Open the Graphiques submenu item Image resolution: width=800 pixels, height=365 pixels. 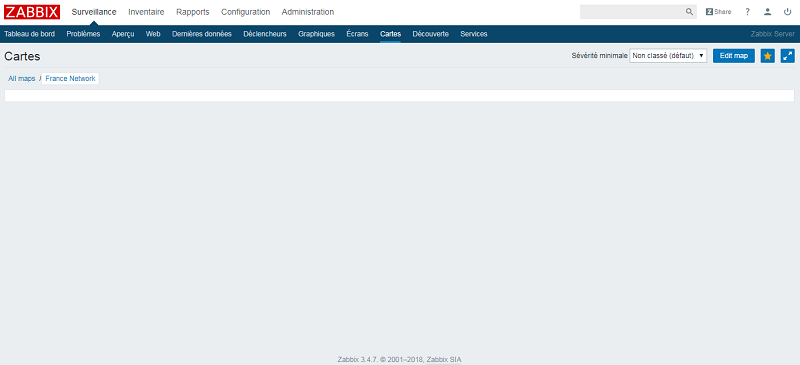316,34
